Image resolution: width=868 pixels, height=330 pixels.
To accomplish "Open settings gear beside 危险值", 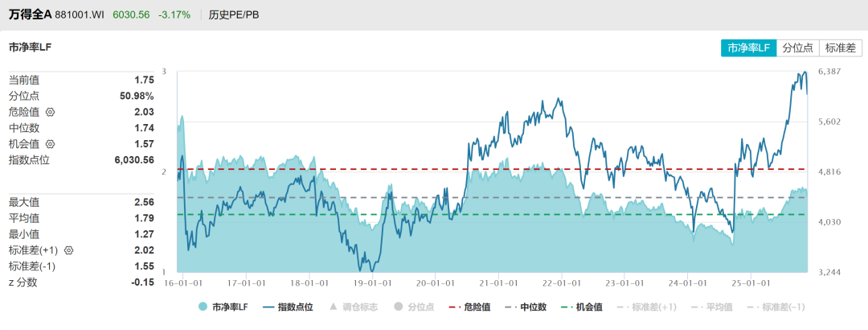I will pos(50,112).
